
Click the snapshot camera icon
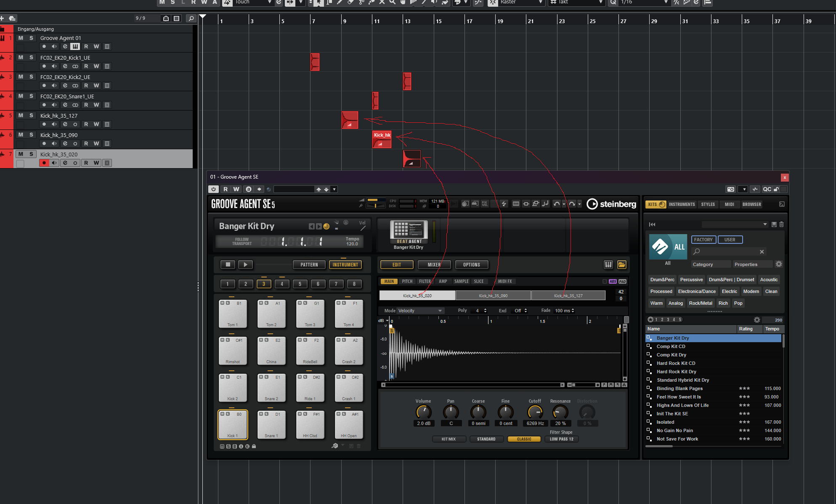click(x=731, y=189)
